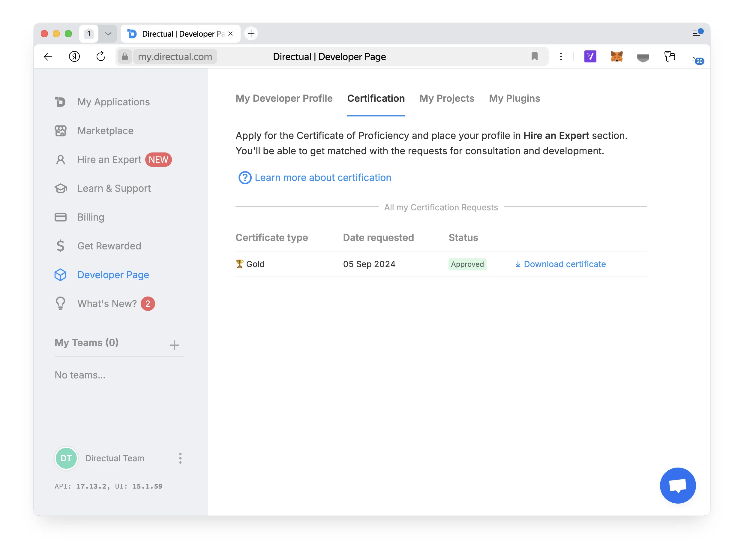Bookmark this page
This screenshot has width=744, height=560.
pos(535,56)
